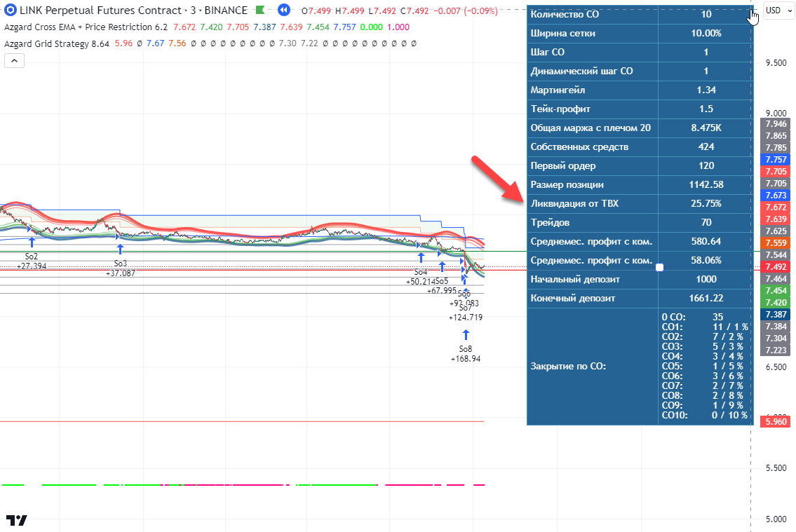Click the green 7.420 price label
The width and height of the screenshot is (796, 532).
(x=775, y=302)
